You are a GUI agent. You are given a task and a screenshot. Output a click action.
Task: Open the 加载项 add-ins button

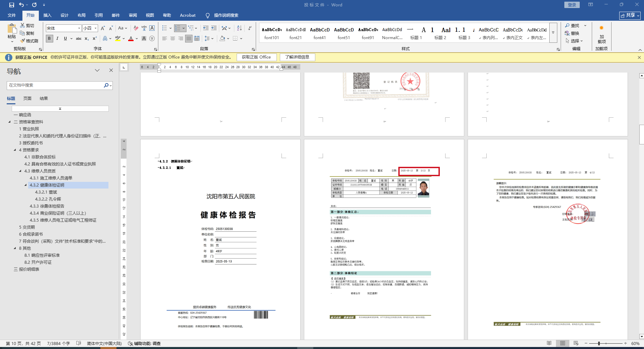(x=601, y=35)
